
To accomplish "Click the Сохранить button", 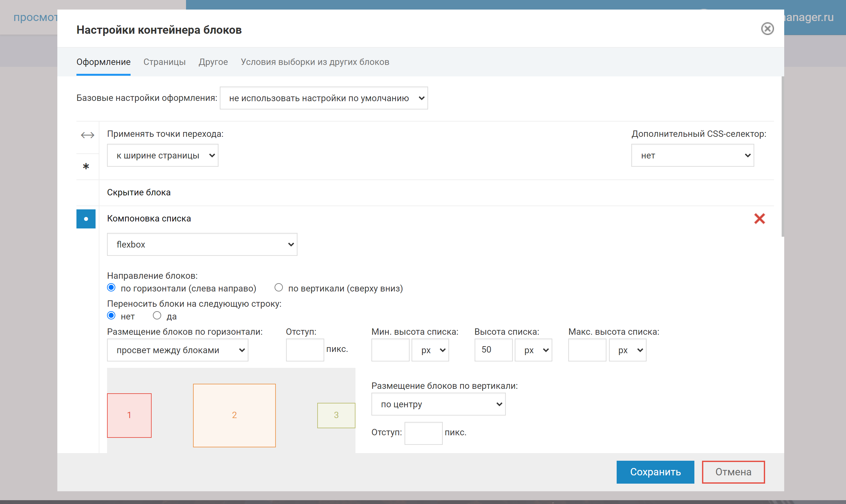I will 655,472.
